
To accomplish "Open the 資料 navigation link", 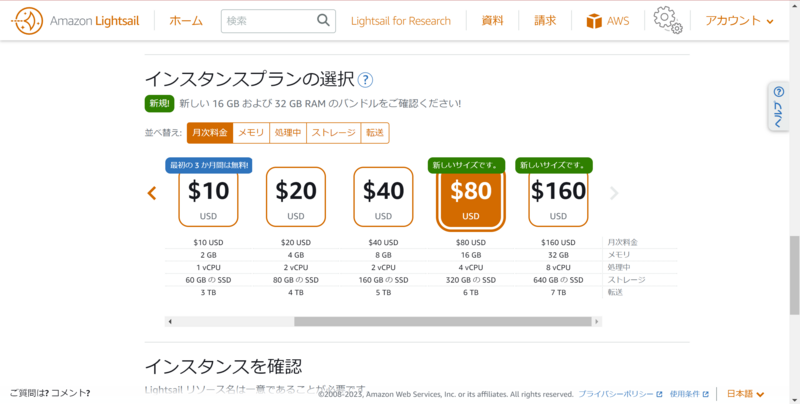I will pos(492,21).
